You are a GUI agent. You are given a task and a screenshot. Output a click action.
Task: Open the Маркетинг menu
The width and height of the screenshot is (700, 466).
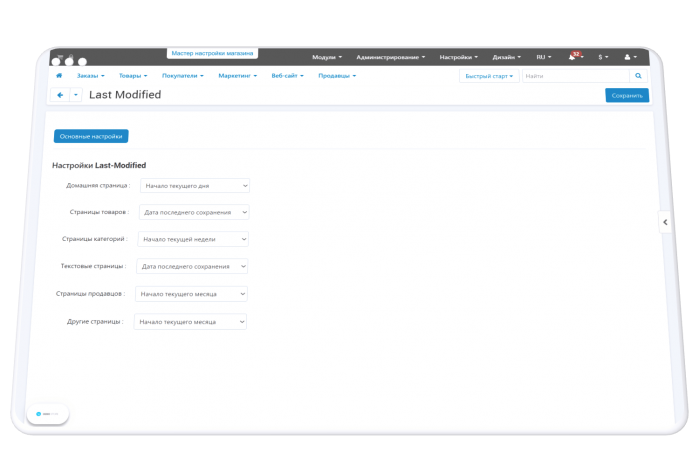(x=238, y=76)
